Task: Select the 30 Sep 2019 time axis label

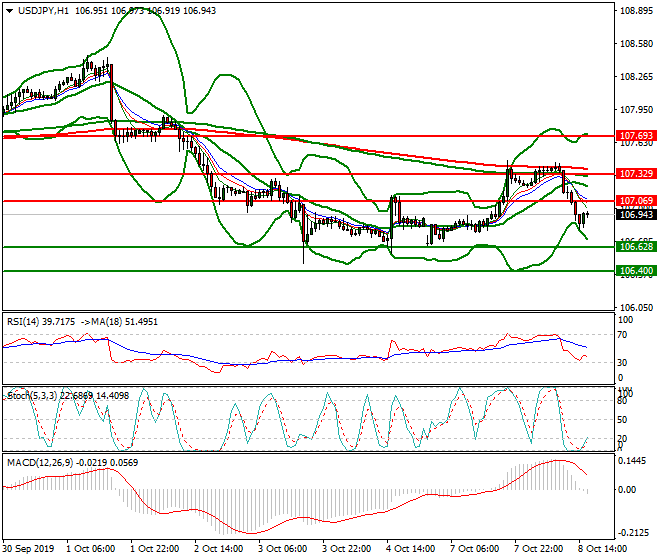Action: point(28,549)
